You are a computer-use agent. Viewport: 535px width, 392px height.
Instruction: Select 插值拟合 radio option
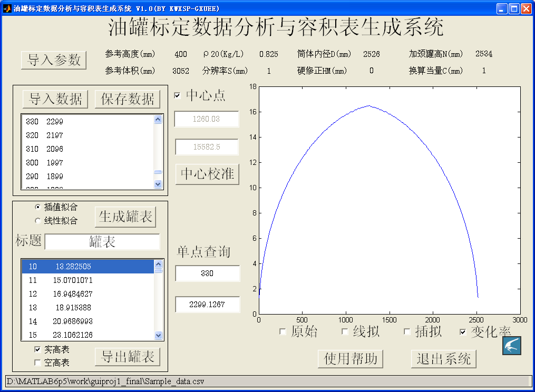coord(38,207)
